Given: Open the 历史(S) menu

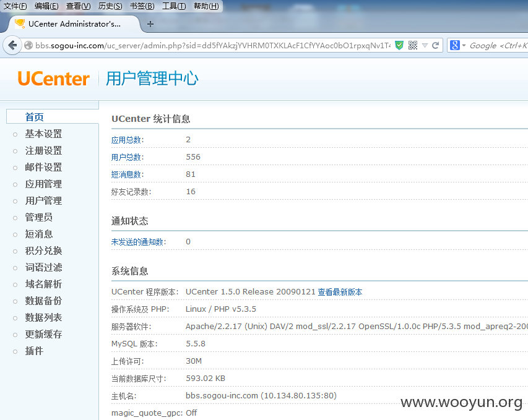Looking at the screenshot, I should pos(110,6).
